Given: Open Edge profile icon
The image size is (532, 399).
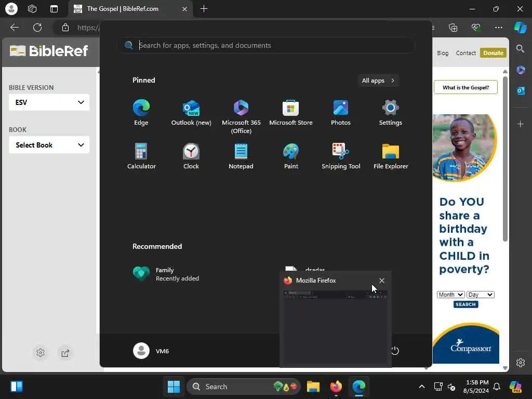Looking at the screenshot, I should pyautogui.click(x=11, y=9).
